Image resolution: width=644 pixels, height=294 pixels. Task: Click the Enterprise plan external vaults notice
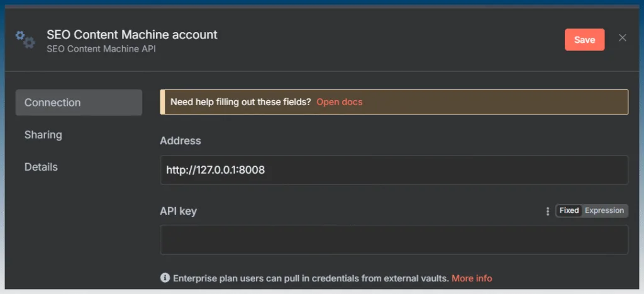pyautogui.click(x=311, y=278)
